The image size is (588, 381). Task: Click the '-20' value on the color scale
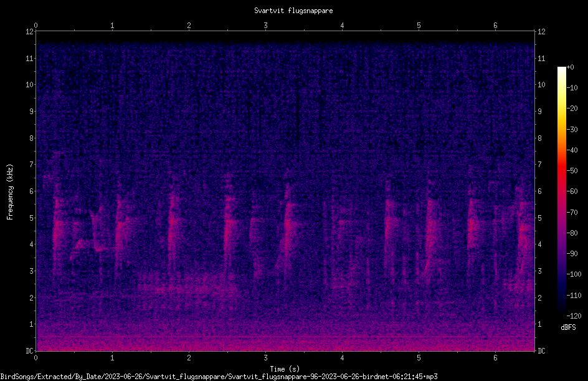(572, 109)
